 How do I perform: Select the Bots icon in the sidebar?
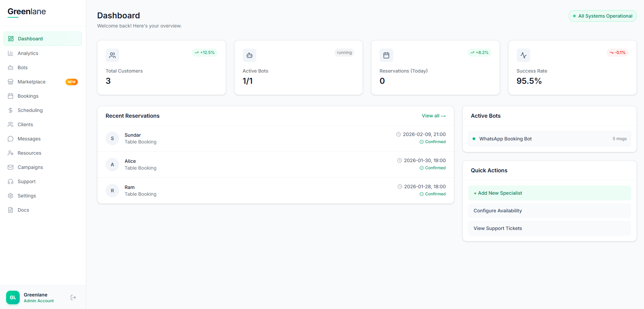(x=11, y=67)
